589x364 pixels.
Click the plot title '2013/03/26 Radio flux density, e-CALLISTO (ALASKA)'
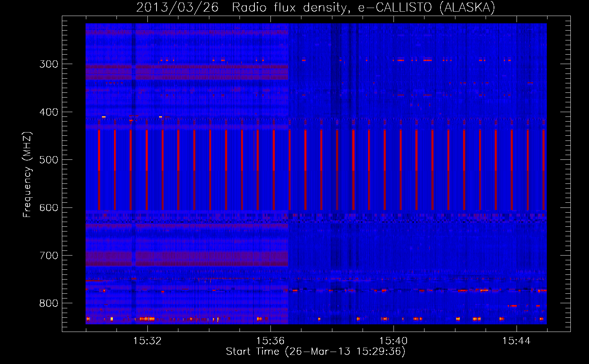click(x=316, y=8)
